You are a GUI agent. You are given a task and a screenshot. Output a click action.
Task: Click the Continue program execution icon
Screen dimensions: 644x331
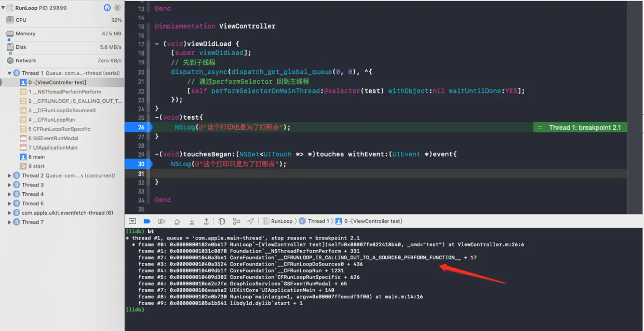pyautogui.click(x=162, y=221)
